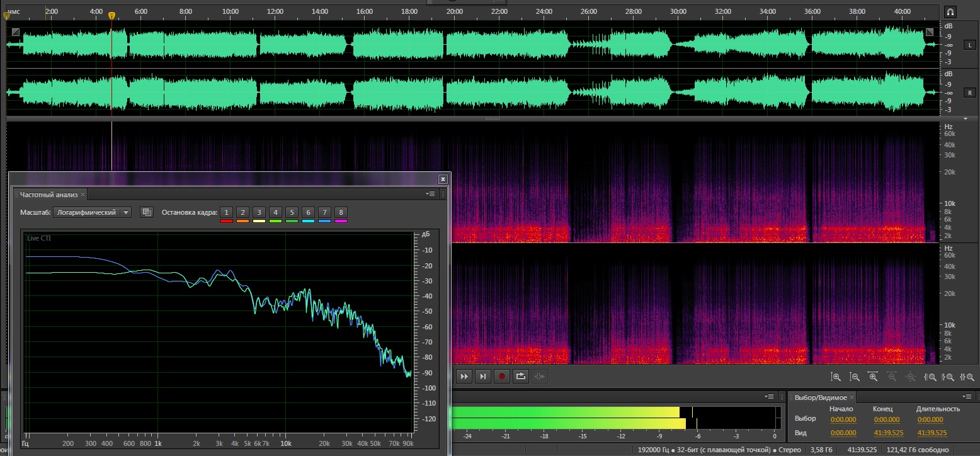Open the level meters panel menu
This screenshot has width=980, height=456.
(770, 397)
